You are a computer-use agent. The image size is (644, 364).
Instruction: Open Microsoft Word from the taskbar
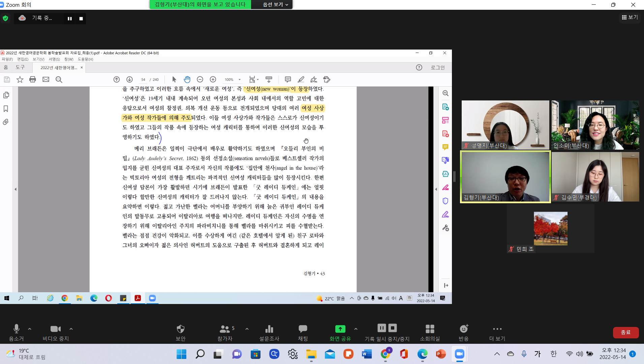coord(367,354)
